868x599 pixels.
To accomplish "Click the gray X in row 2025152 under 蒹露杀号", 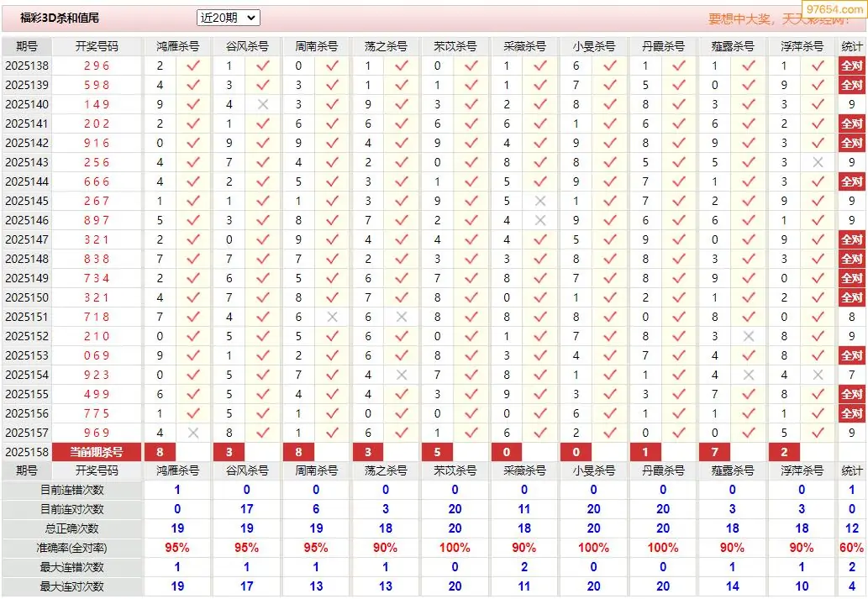I will [749, 336].
